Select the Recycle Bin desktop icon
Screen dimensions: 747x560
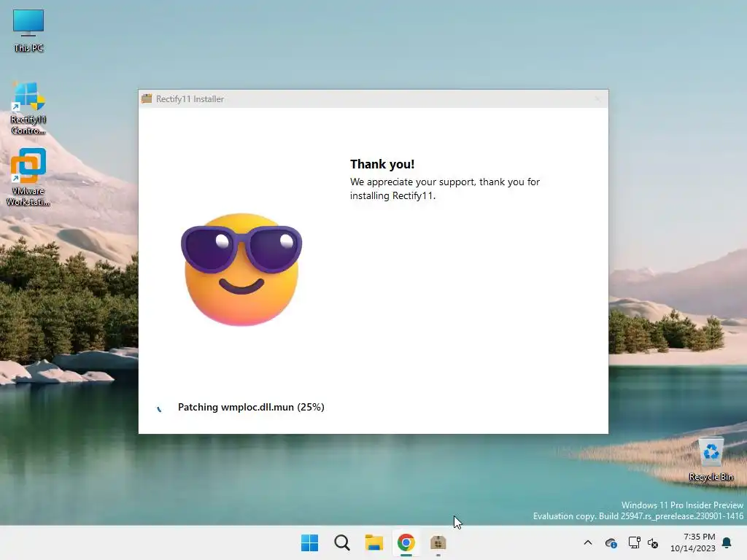click(x=711, y=459)
